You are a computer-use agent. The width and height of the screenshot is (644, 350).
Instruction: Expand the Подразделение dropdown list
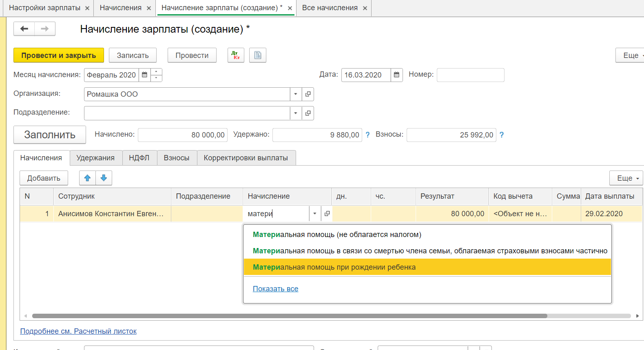point(296,113)
